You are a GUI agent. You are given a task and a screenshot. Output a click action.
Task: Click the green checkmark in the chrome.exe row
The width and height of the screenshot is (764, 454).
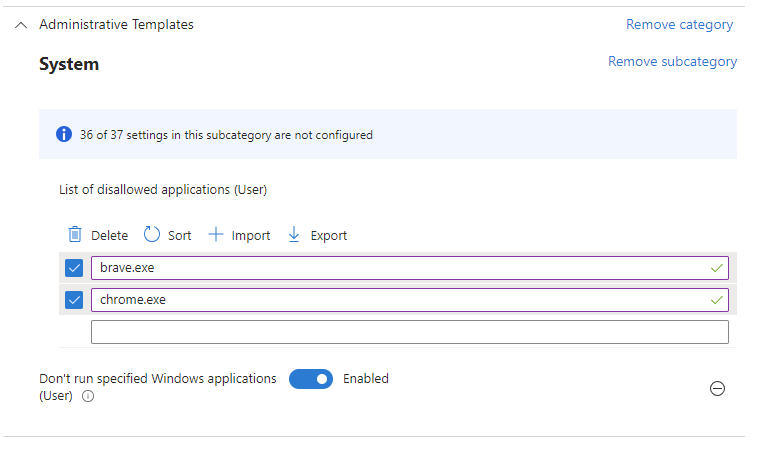[x=716, y=300]
